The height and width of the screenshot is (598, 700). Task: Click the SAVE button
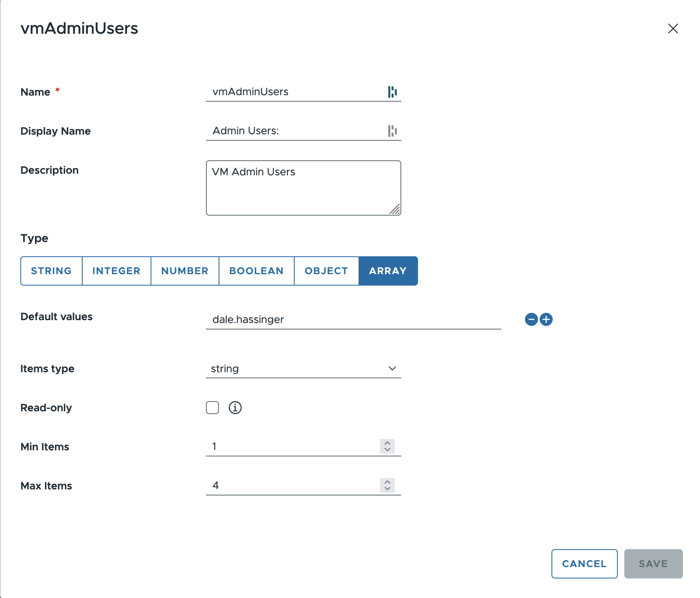pos(653,564)
